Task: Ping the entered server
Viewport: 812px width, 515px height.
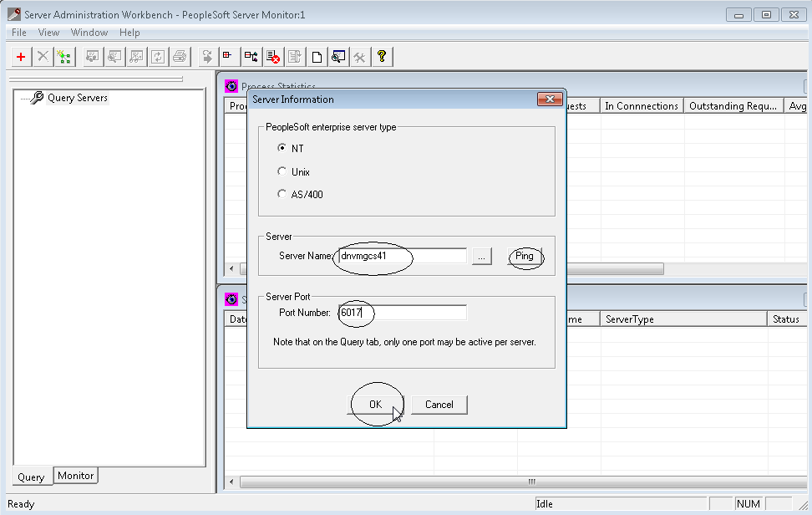Action: (524, 256)
